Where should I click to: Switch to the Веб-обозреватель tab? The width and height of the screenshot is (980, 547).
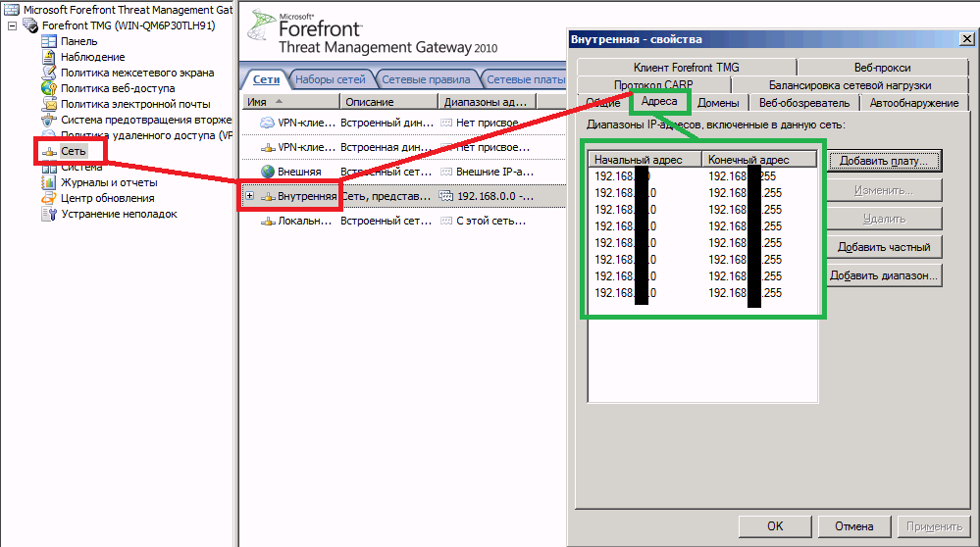pos(804,103)
